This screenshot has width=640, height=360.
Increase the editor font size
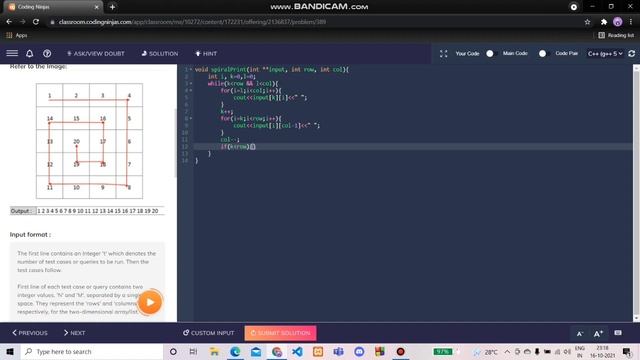[x=598, y=333]
